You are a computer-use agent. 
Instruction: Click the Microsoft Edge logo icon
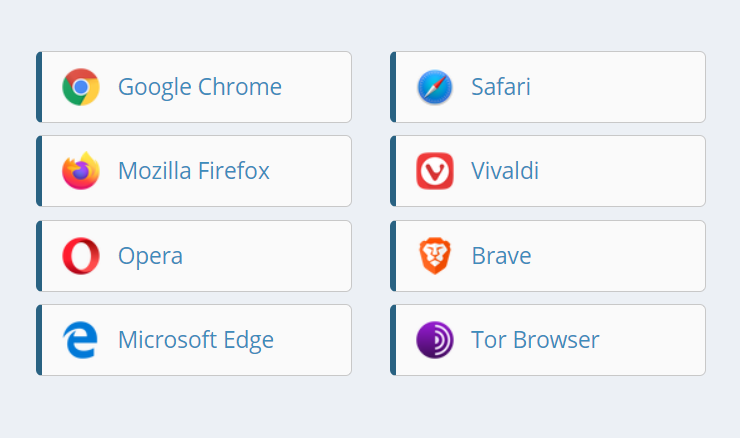point(81,340)
